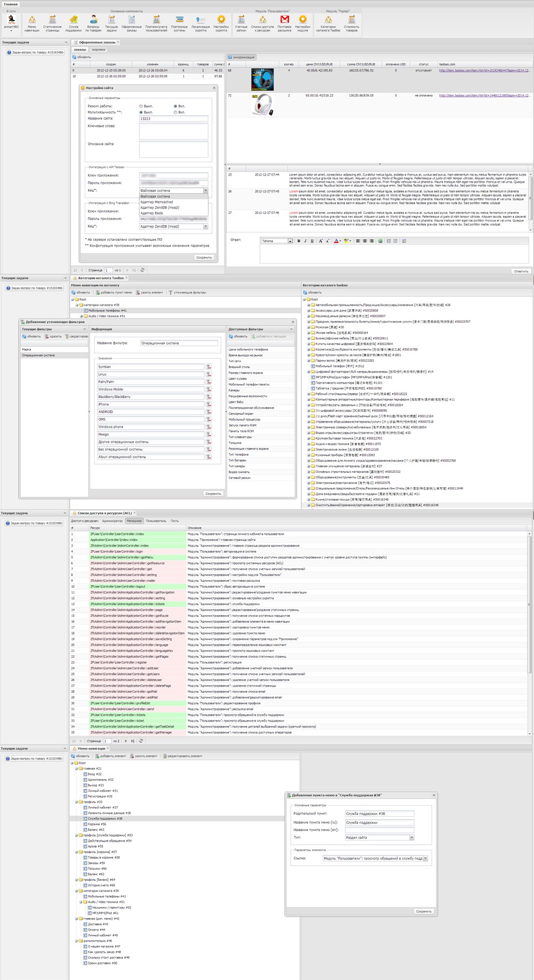The height and width of the screenshot is (980, 534).
Task: Click the Название фильтра input field
Action: [179, 343]
